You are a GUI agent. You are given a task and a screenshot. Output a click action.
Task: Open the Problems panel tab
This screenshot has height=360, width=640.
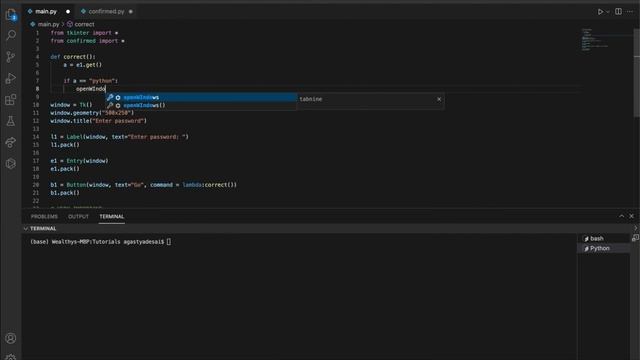click(44, 217)
